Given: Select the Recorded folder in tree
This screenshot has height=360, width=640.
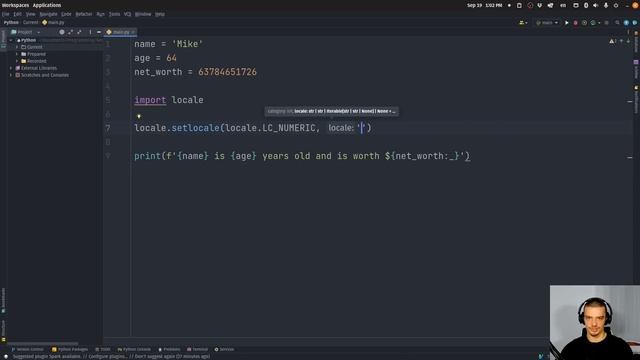Looking at the screenshot, I should 36,61.
